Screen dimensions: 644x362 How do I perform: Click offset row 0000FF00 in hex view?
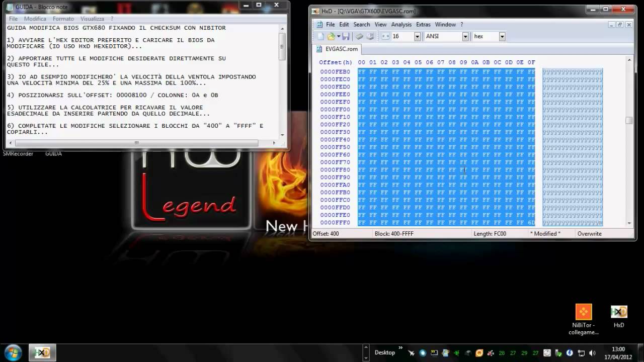click(335, 109)
